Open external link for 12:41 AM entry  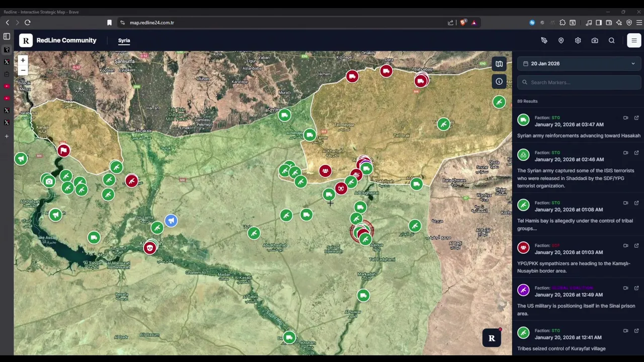click(x=636, y=331)
